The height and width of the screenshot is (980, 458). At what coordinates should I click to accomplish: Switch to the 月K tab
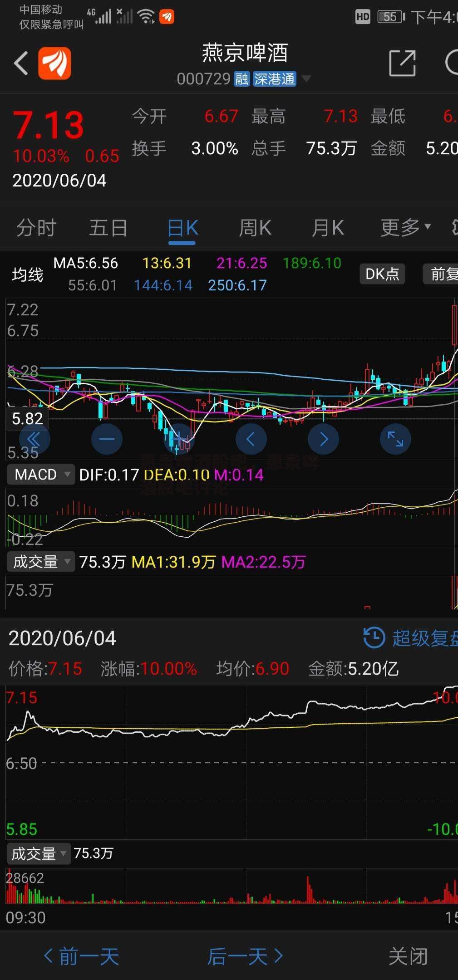[x=328, y=227]
